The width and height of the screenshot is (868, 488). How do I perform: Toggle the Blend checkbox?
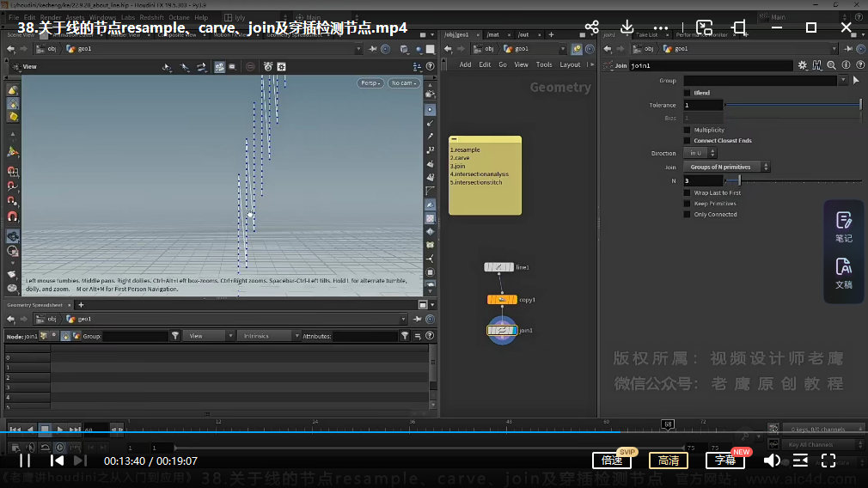coord(687,93)
